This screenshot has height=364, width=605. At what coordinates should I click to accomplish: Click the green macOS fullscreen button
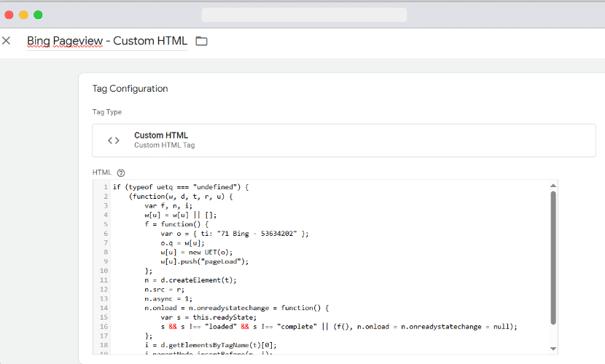tap(38, 15)
